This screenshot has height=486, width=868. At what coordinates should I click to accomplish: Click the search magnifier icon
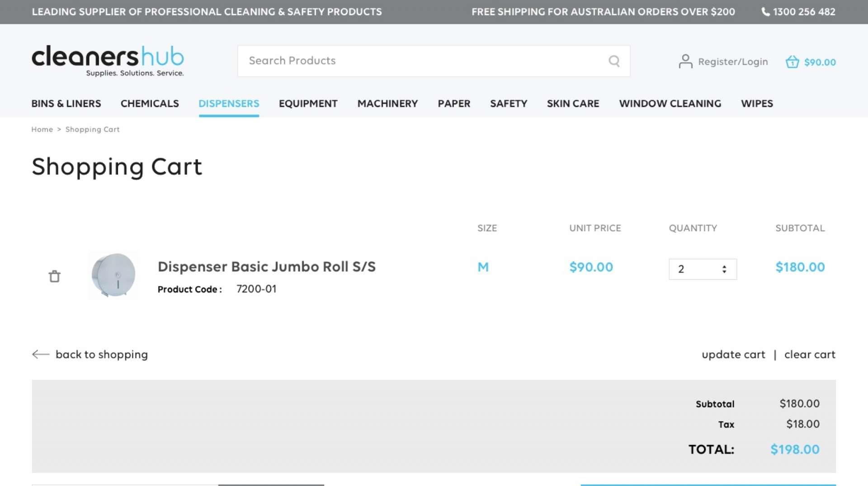click(614, 61)
